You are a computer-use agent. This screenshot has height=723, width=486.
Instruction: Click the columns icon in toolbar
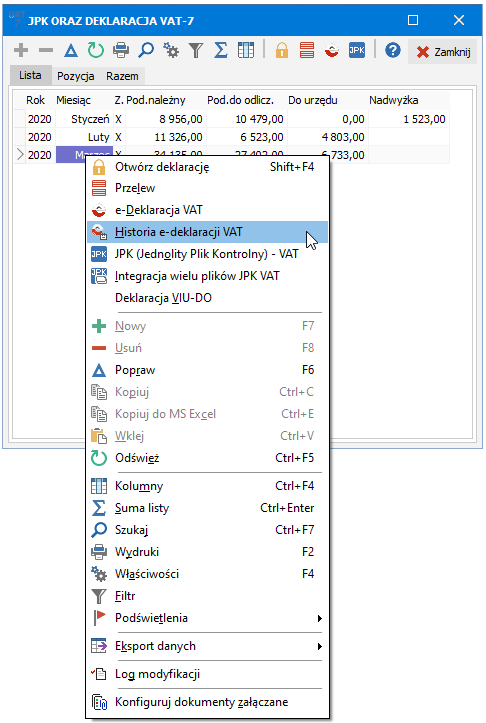click(x=246, y=50)
